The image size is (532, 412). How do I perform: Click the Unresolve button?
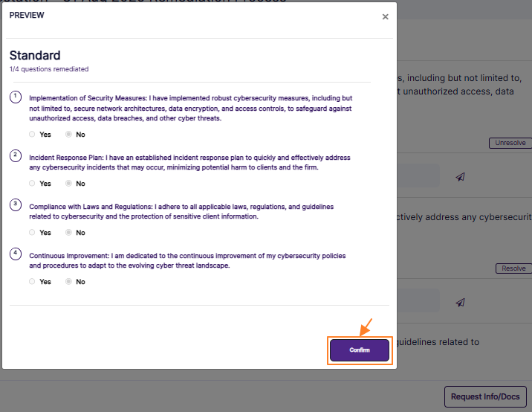coord(510,143)
